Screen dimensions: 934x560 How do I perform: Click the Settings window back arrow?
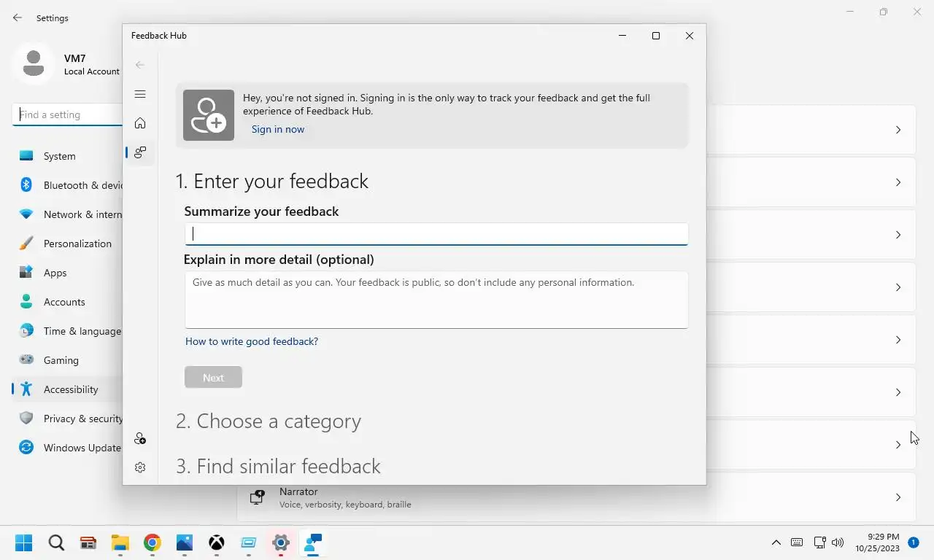click(18, 18)
